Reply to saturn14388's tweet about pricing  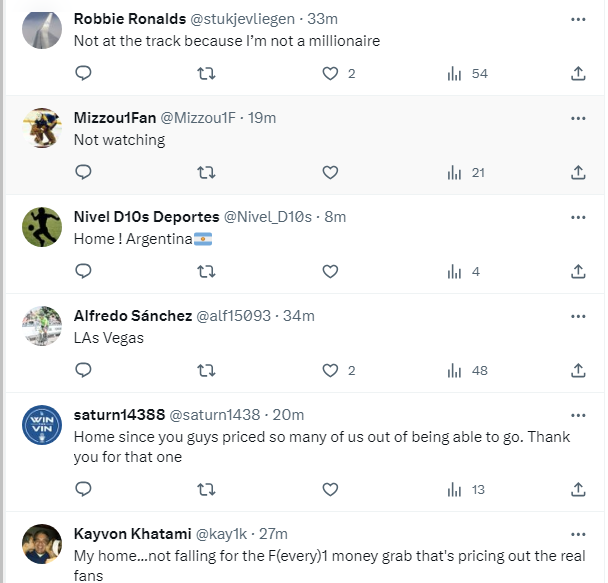point(84,489)
